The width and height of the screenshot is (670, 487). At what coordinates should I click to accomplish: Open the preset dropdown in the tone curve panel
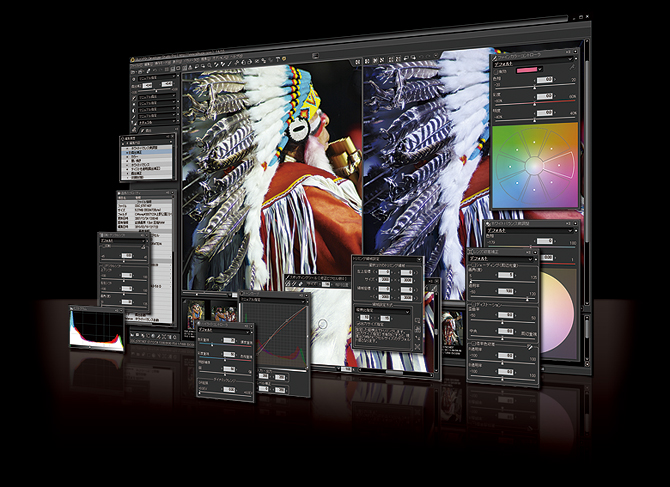(x=273, y=300)
